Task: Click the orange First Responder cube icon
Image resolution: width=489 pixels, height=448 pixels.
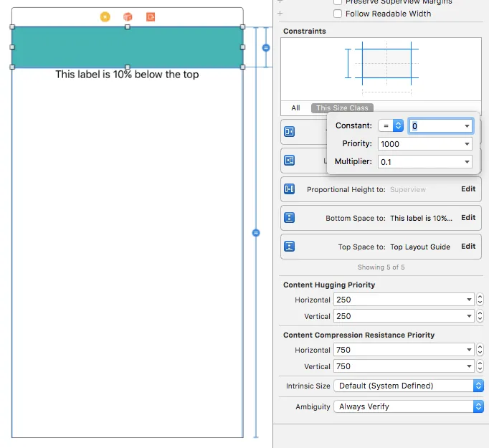Action: click(128, 16)
